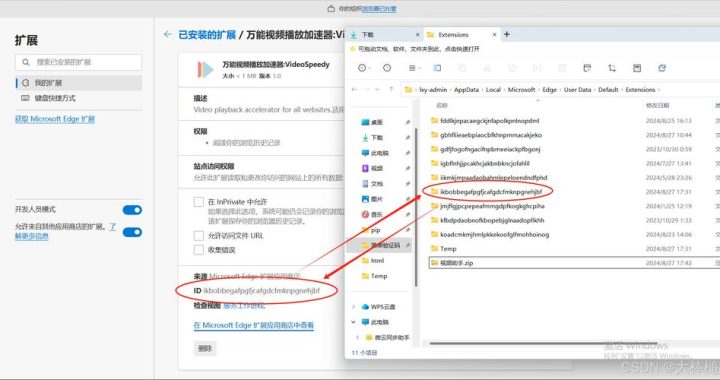This screenshot has width=720, height=380.
Task: Check the 在 InPrivate 中允许 box
Action: coord(199,202)
